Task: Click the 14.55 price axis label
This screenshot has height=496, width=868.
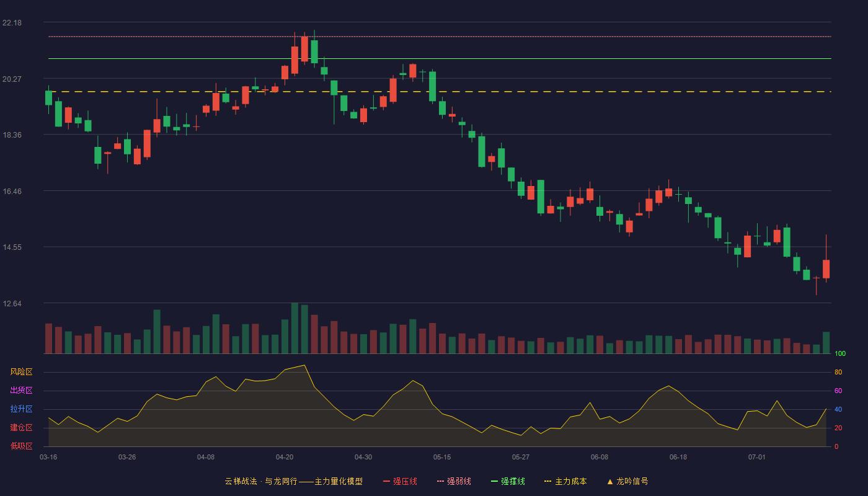Action: pyautogui.click(x=12, y=247)
